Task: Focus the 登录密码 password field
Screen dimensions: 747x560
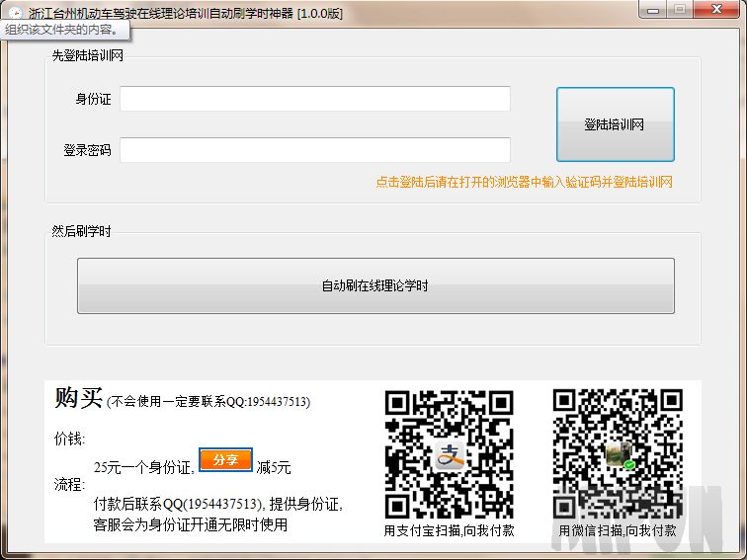Action: point(315,150)
